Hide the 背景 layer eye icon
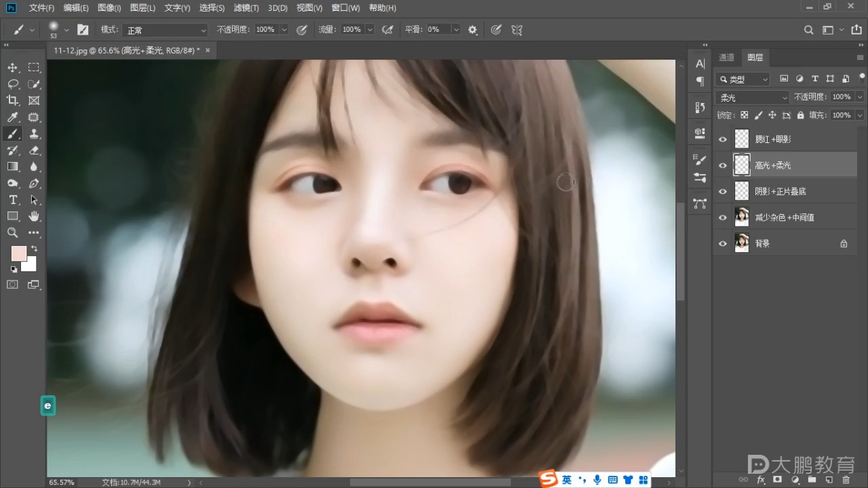 [722, 244]
